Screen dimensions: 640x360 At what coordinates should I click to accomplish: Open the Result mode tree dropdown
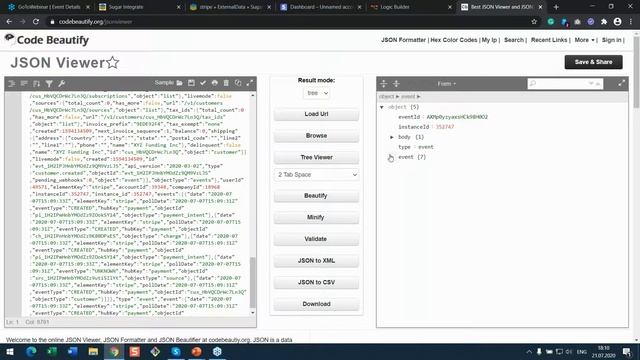(316, 93)
